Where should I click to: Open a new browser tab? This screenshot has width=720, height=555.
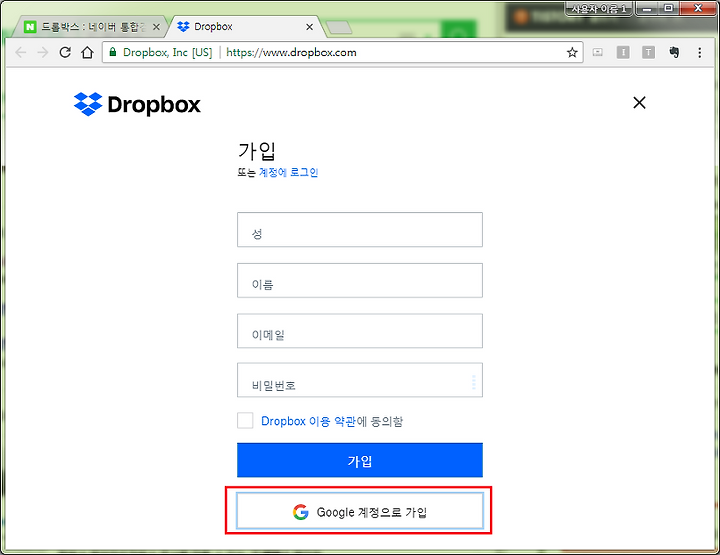click(338, 28)
